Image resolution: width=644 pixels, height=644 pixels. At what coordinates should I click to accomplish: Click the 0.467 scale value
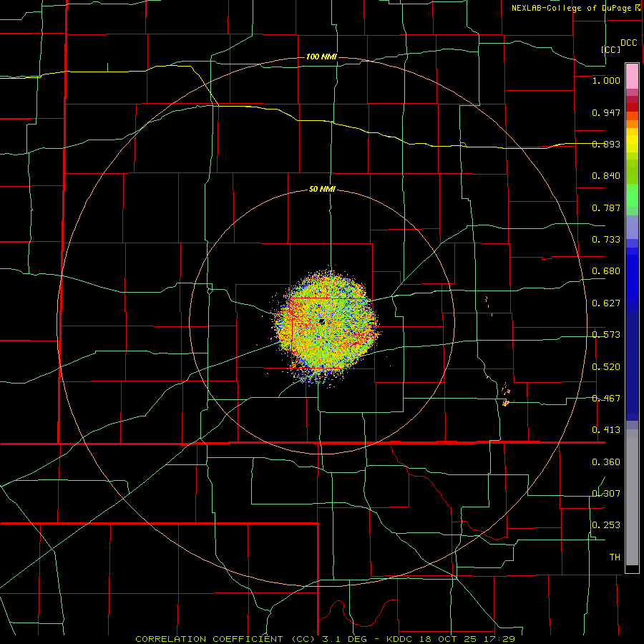pos(606,399)
